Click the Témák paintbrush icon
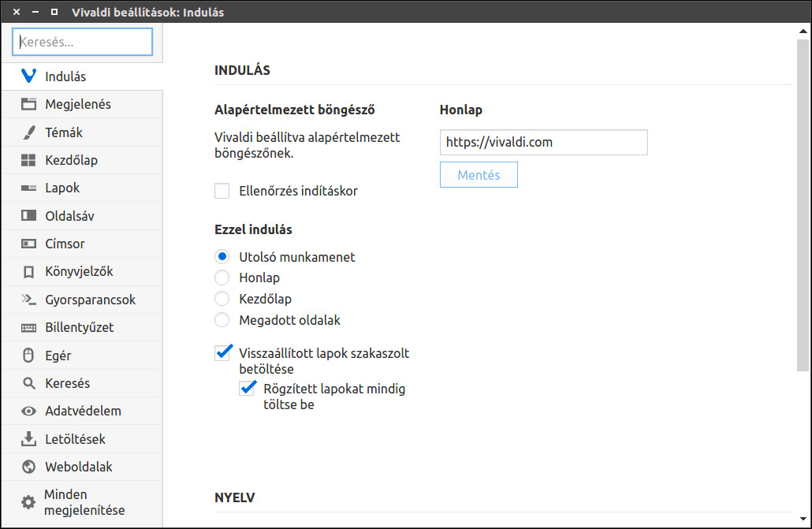The image size is (812, 529). point(29,132)
